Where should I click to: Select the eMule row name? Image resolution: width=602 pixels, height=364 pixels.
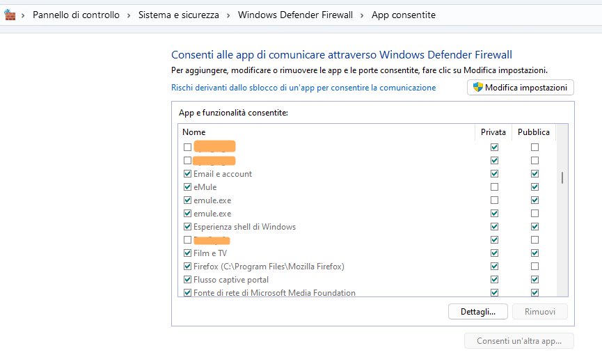pyautogui.click(x=205, y=187)
